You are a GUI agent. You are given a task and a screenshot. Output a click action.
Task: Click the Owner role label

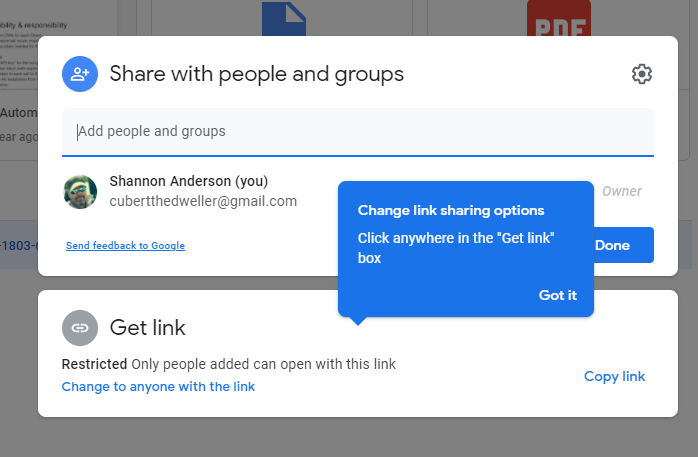pyautogui.click(x=621, y=191)
